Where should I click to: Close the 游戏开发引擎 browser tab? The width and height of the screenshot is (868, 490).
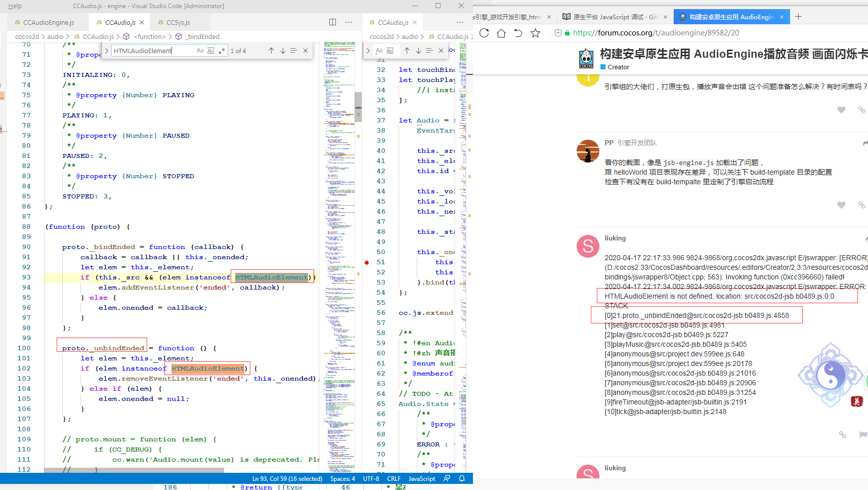pyautogui.click(x=549, y=17)
